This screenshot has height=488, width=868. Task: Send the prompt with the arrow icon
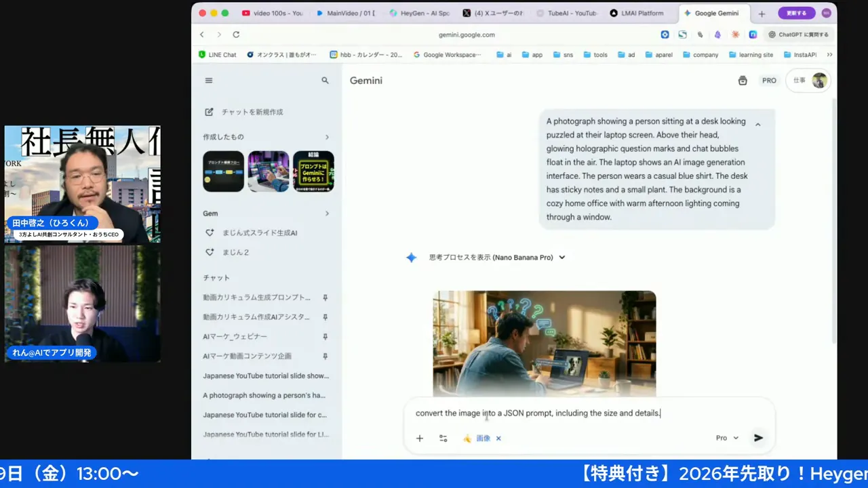point(758,438)
